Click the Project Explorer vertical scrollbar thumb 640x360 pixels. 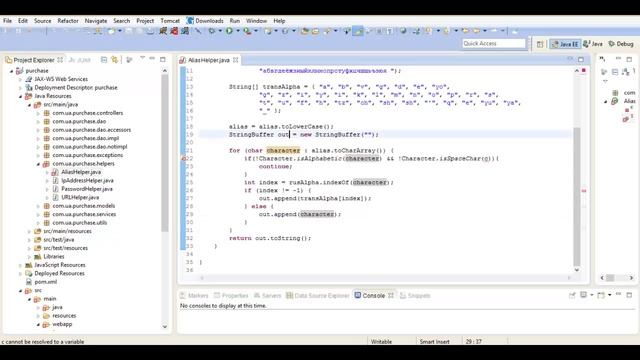coord(165,153)
